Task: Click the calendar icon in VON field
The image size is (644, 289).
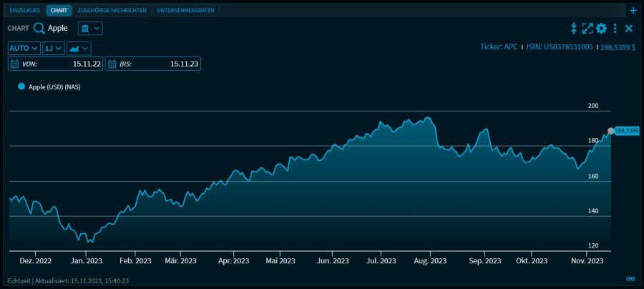Action: 15,64
